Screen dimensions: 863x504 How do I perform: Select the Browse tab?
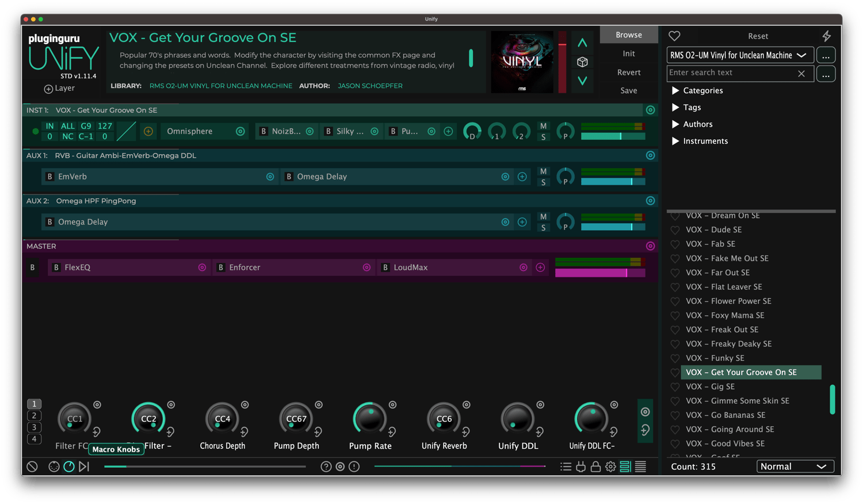tap(628, 35)
